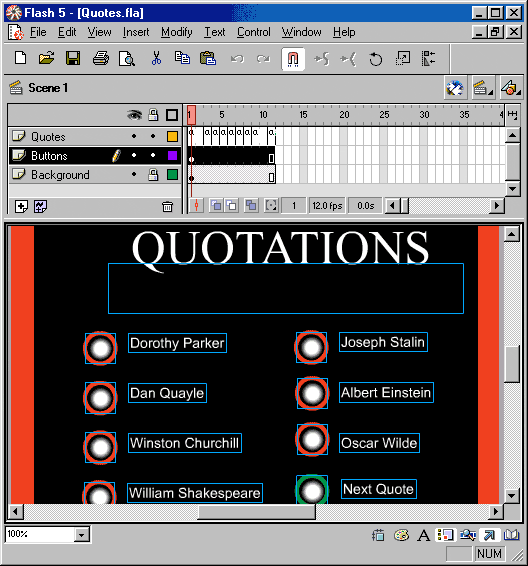Click frame 10 on the timeline ruler
Screen dimensions: 528x566
[x=263, y=115]
